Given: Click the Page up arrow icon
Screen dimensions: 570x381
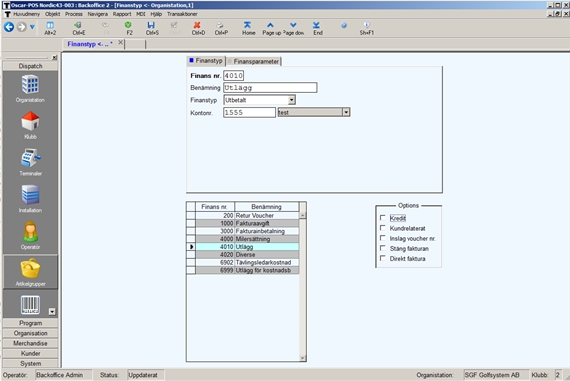Looking at the screenshot, I should (270, 25).
